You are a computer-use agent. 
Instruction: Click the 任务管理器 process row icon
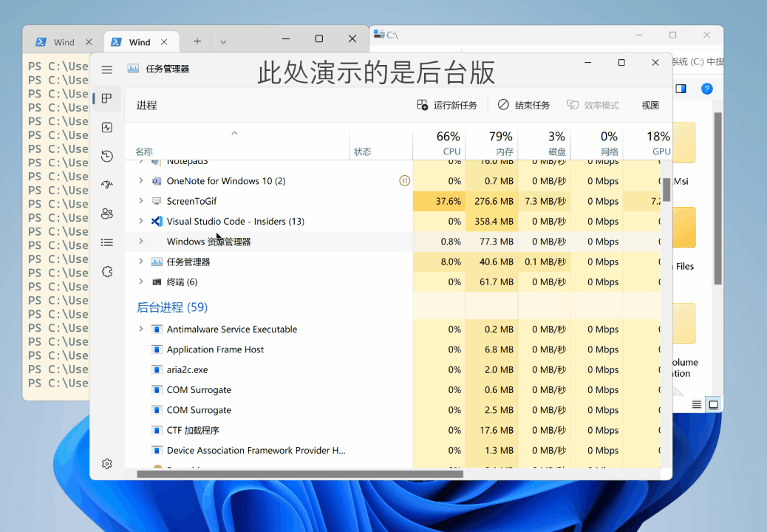[x=157, y=262]
